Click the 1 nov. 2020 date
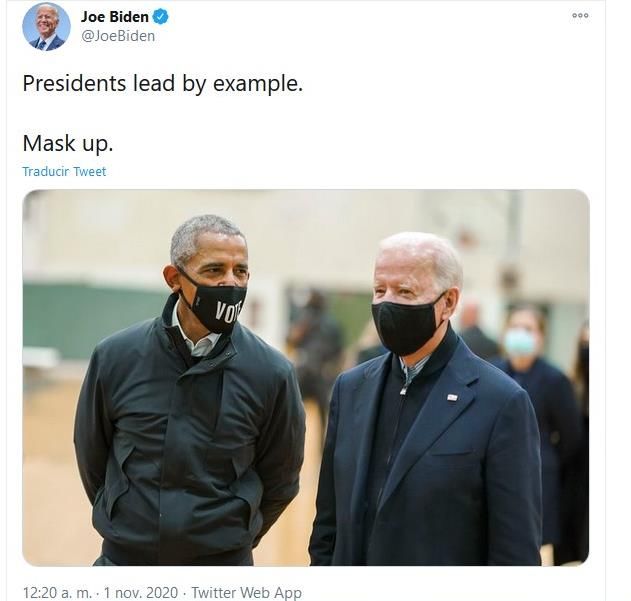Screen dimensions: 631x601 [x=141, y=593]
